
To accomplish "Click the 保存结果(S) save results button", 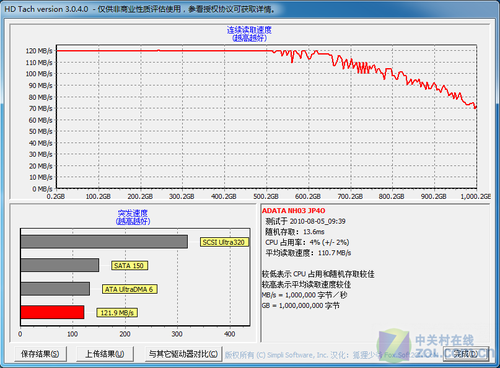I will point(40,354).
